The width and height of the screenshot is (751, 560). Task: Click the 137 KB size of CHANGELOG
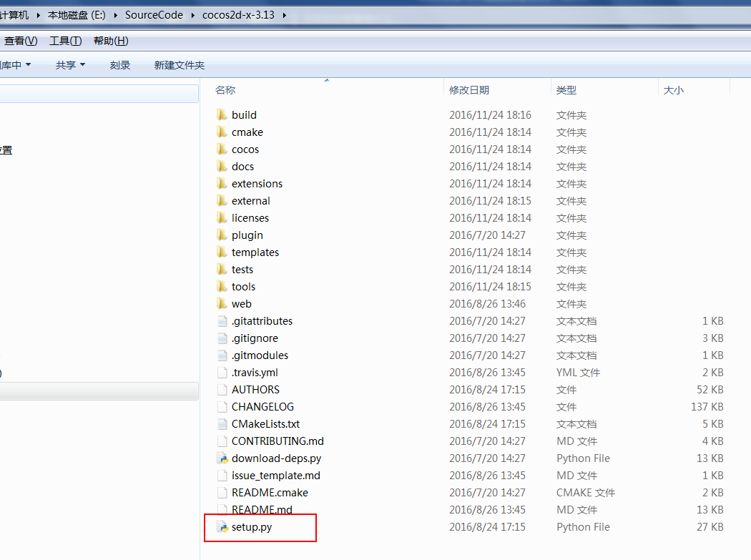tap(707, 407)
